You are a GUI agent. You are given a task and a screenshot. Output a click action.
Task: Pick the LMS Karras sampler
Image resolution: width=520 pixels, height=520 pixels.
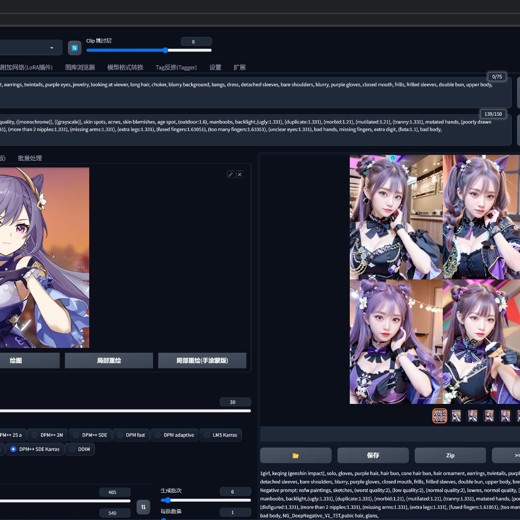[x=221, y=435]
